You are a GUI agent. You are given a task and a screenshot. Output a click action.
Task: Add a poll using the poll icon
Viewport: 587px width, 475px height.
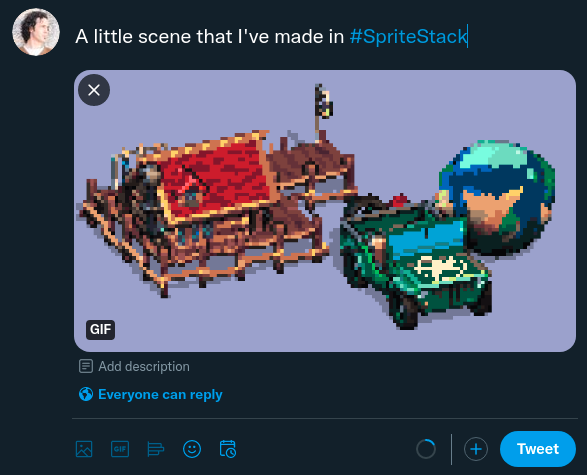click(x=156, y=449)
